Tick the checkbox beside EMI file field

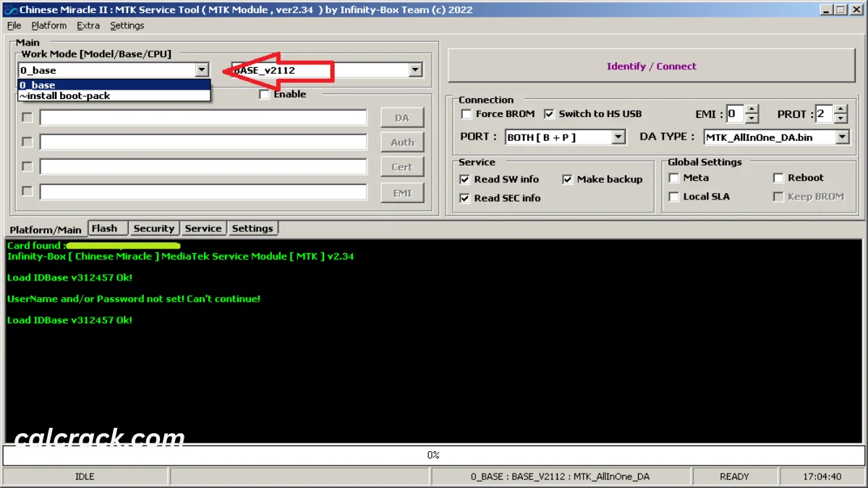tap(27, 191)
